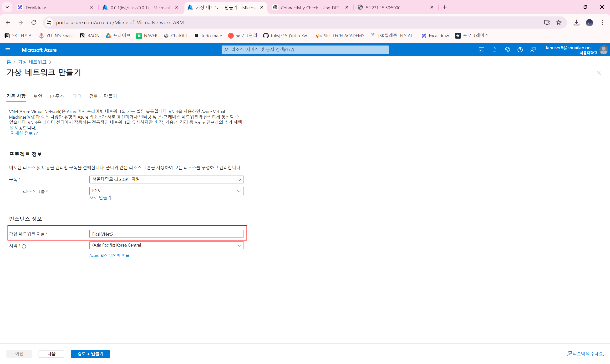Expand the 구독 subscription dropdown
Image resolution: width=610 pixels, height=364 pixels.
(x=166, y=179)
